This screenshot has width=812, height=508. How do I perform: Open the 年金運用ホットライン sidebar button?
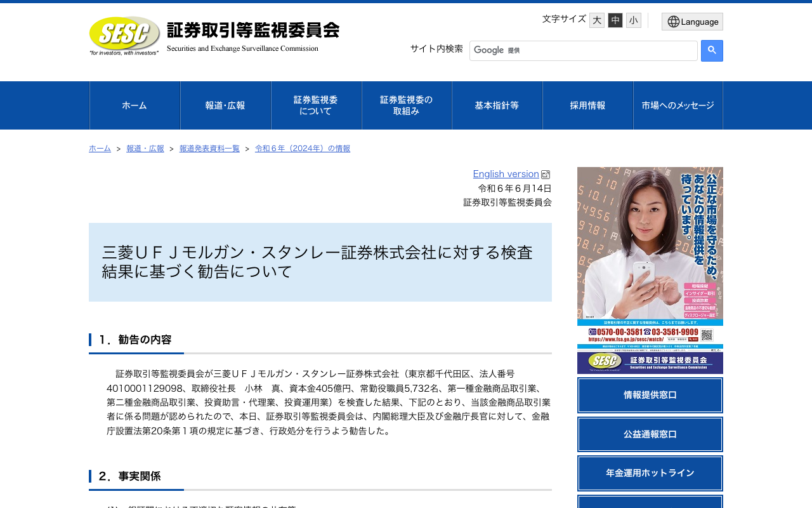click(x=650, y=473)
